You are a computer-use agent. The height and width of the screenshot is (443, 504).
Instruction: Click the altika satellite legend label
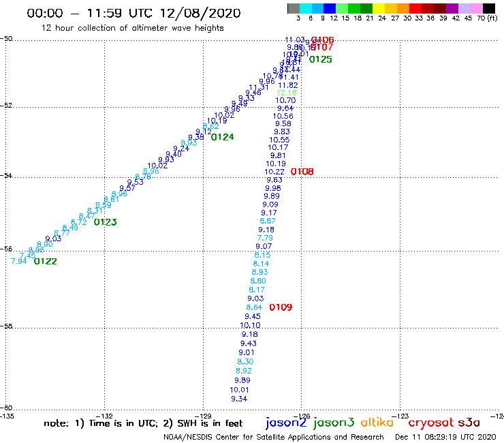point(377,423)
